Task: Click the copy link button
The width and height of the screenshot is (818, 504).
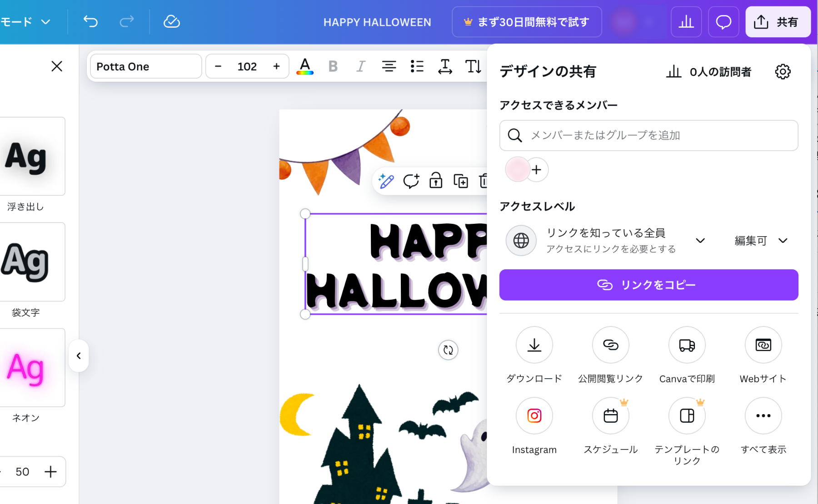Action: point(648,285)
